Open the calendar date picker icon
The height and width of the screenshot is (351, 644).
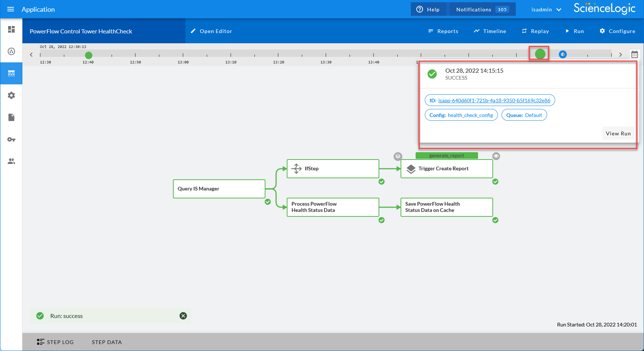point(634,55)
